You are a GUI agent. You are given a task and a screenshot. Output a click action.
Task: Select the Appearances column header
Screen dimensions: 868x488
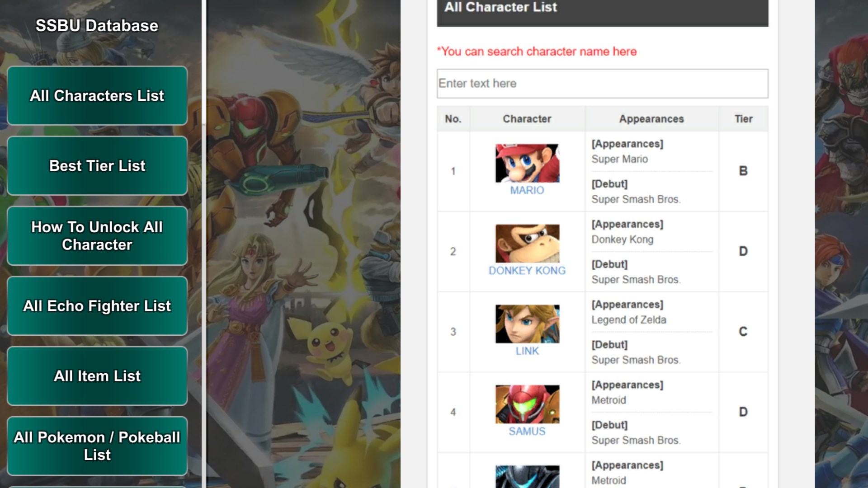pyautogui.click(x=651, y=119)
